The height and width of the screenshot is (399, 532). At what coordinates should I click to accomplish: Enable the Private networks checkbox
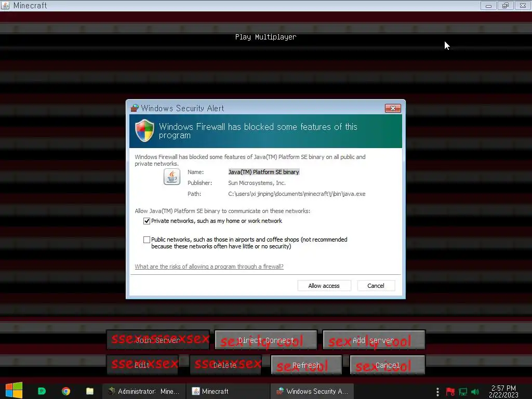coord(147,221)
